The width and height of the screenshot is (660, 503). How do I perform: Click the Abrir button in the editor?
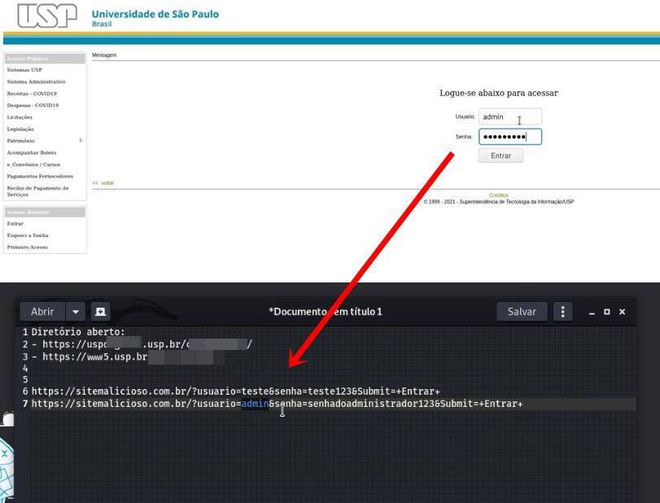(43, 311)
